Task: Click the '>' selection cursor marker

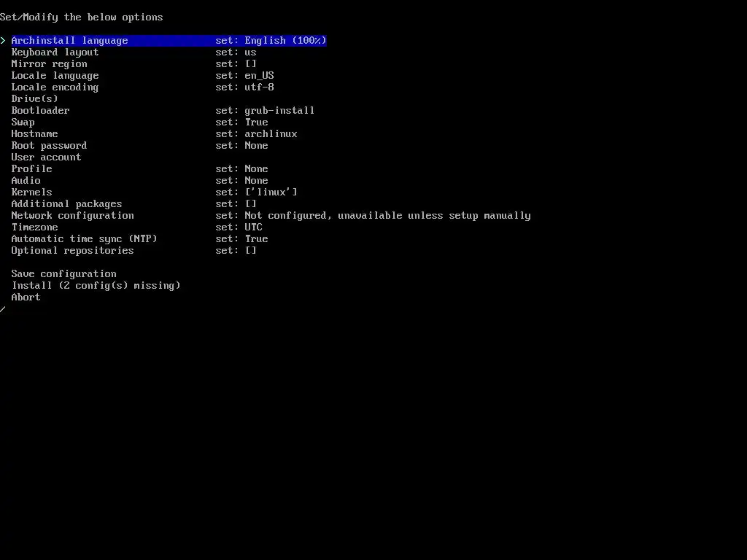Action: tap(3, 41)
